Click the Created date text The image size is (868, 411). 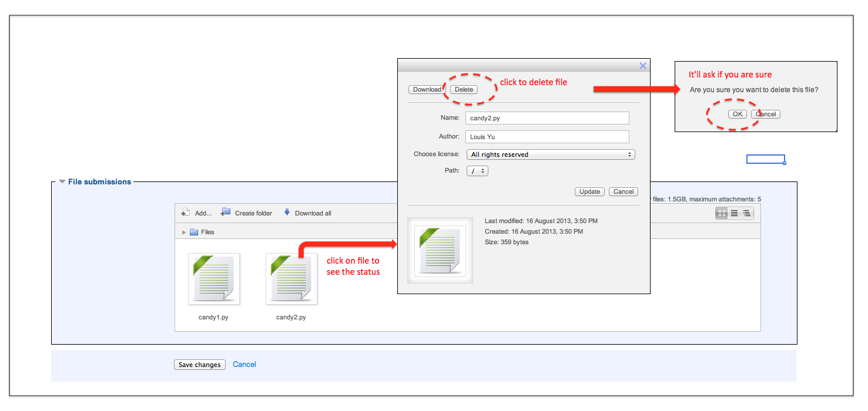click(x=534, y=231)
